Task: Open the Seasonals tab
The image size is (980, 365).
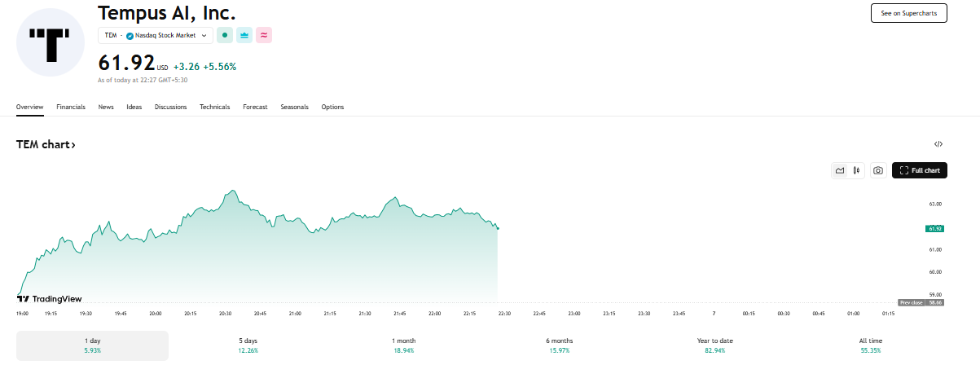Action: click(x=294, y=107)
